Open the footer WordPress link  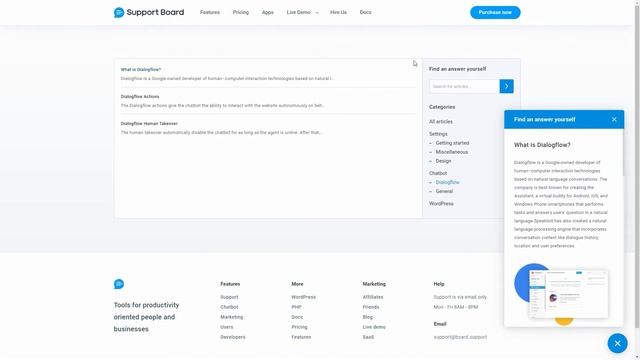(x=304, y=297)
